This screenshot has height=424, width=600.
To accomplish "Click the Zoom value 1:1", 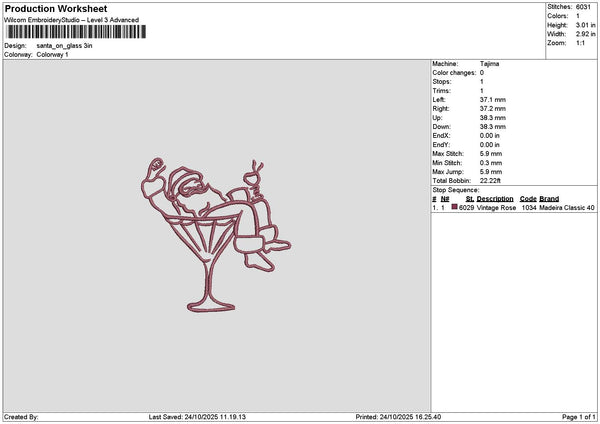I will tap(580, 43).
